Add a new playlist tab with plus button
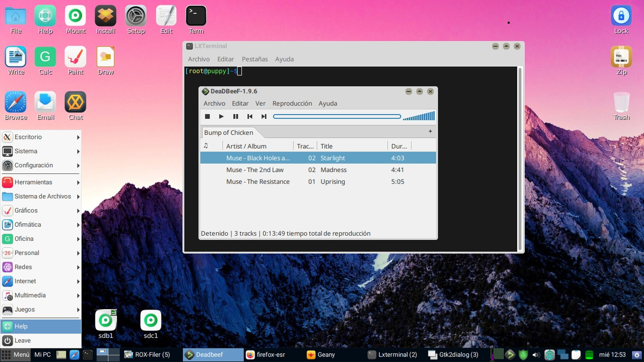Screen dimensions: 644x362 pyautogui.click(x=430, y=132)
